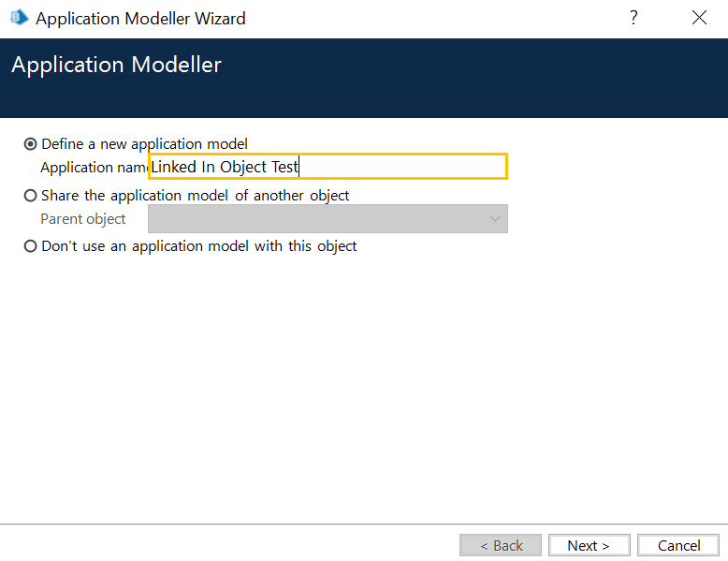The height and width of the screenshot is (561, 728).
Task: Open help with the question mark button
Action: (x=633, y=18)
